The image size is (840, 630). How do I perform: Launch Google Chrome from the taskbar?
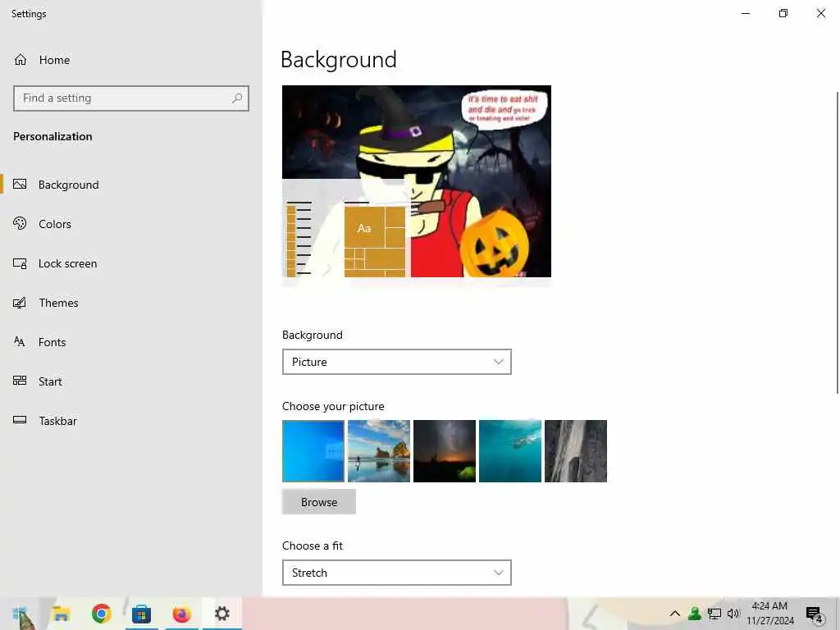(x=101, y=614)
